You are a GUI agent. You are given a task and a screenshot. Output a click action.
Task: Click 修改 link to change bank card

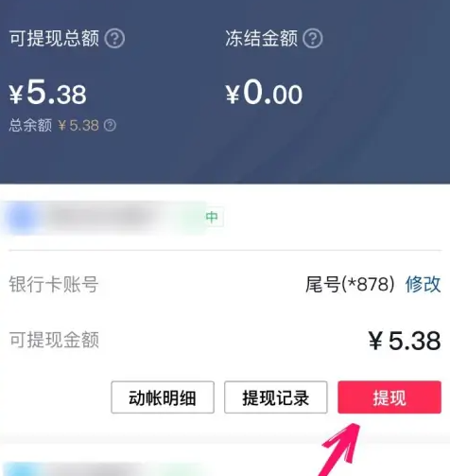coord(423,284)
